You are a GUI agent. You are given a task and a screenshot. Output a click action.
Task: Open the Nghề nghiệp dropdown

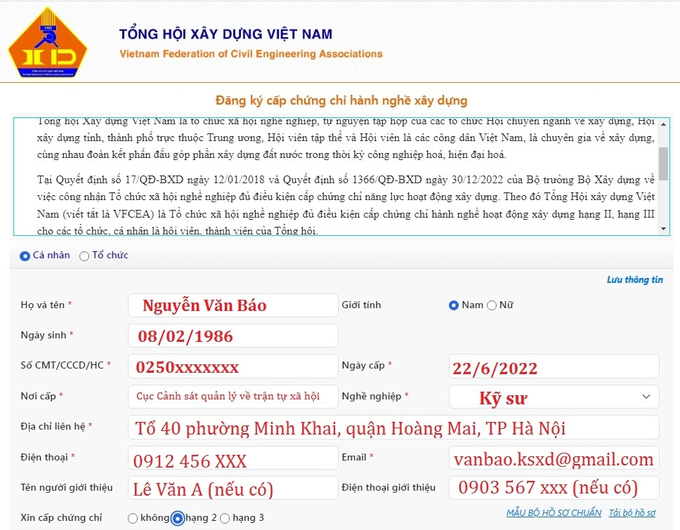554,396
